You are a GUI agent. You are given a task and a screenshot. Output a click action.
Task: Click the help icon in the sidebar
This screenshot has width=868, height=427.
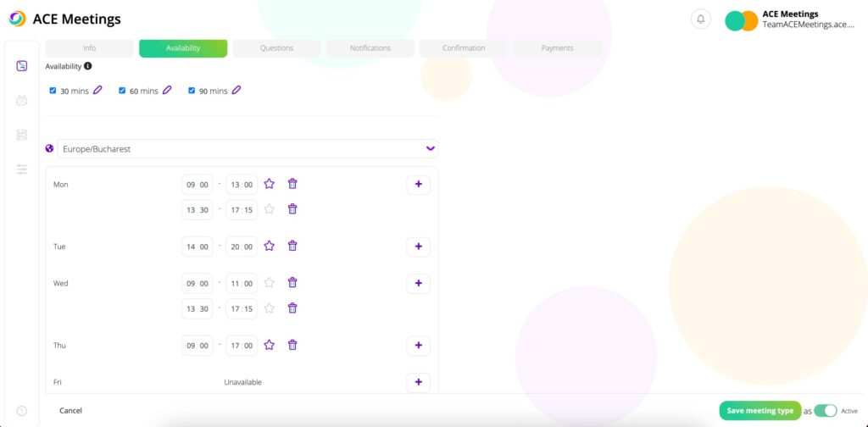(21, 411)
